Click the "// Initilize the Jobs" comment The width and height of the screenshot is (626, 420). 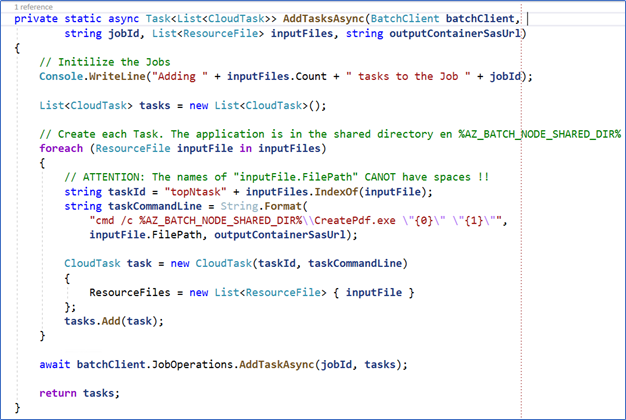pyautogui.click(x=105, y=62)
